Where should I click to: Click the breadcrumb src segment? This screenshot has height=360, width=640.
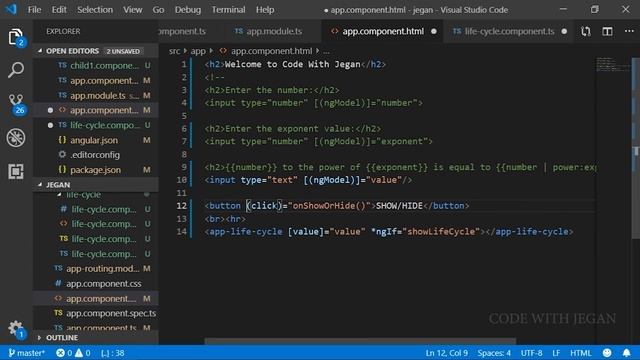[174, 51]
